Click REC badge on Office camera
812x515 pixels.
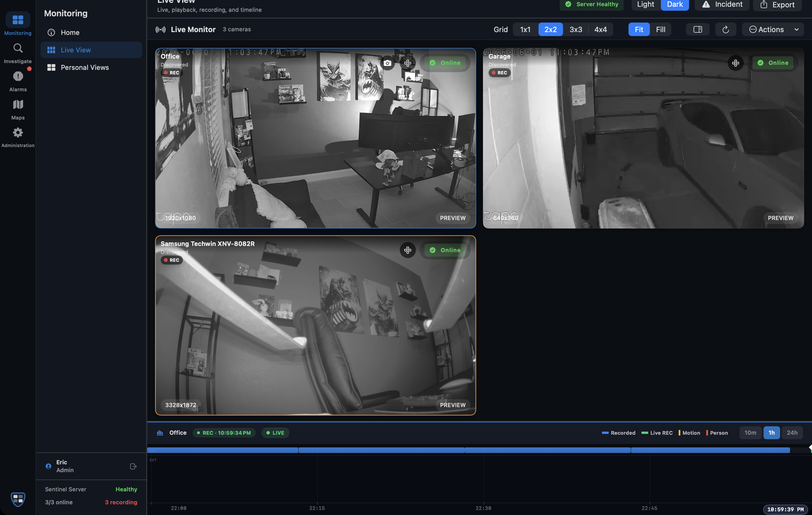click(x=172, y=73)
